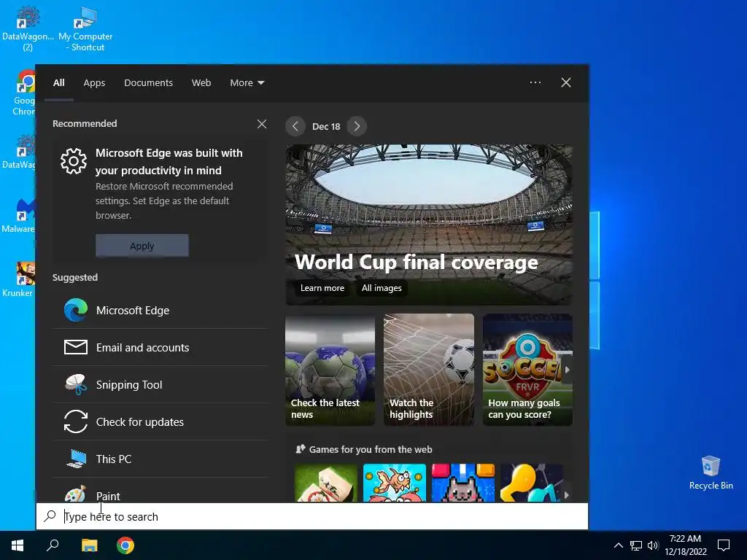Screen dimensions: 747x560
Task: Open the mahjong game thumbnail
Action: coord(326,483)
